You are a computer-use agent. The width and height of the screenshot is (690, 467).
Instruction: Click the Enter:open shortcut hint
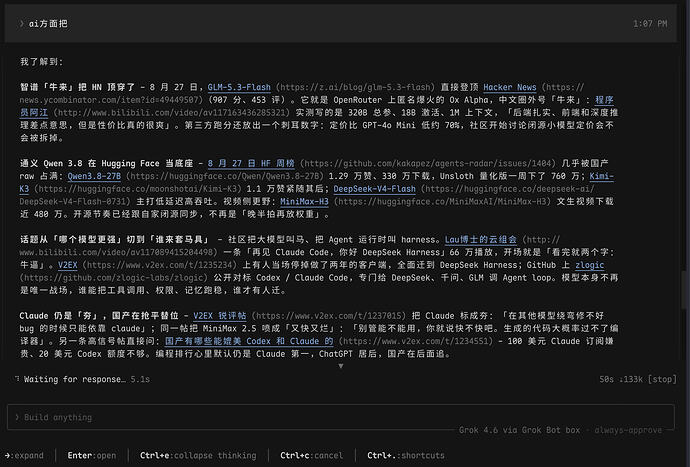pos(92,455)
